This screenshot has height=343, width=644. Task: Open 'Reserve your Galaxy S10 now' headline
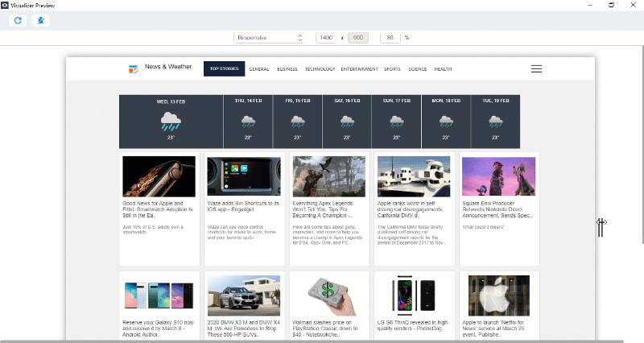159,329
